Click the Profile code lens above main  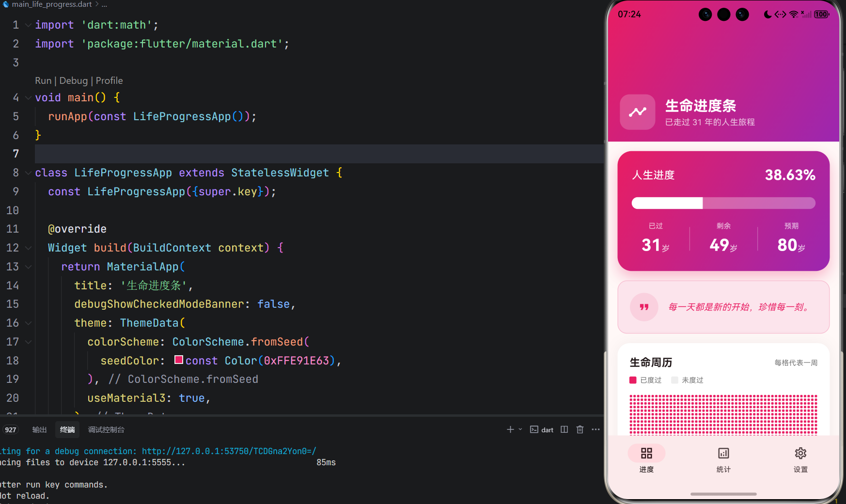[x=110, y=80]
